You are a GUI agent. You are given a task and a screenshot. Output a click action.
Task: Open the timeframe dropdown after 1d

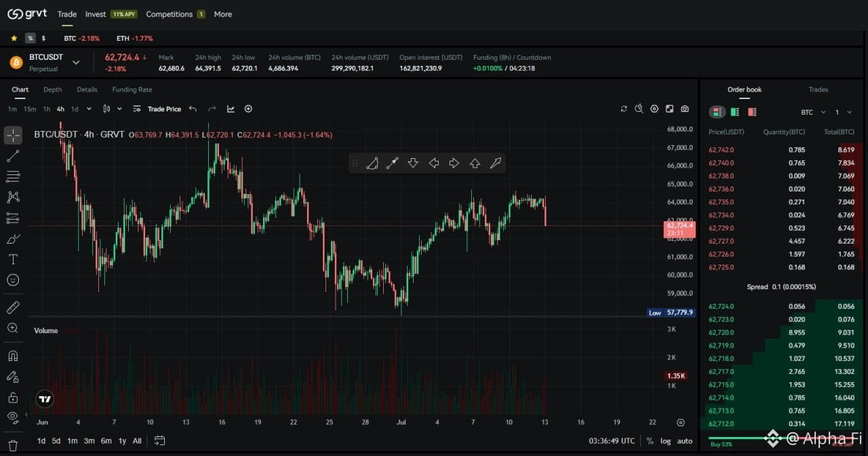(89, 109)
